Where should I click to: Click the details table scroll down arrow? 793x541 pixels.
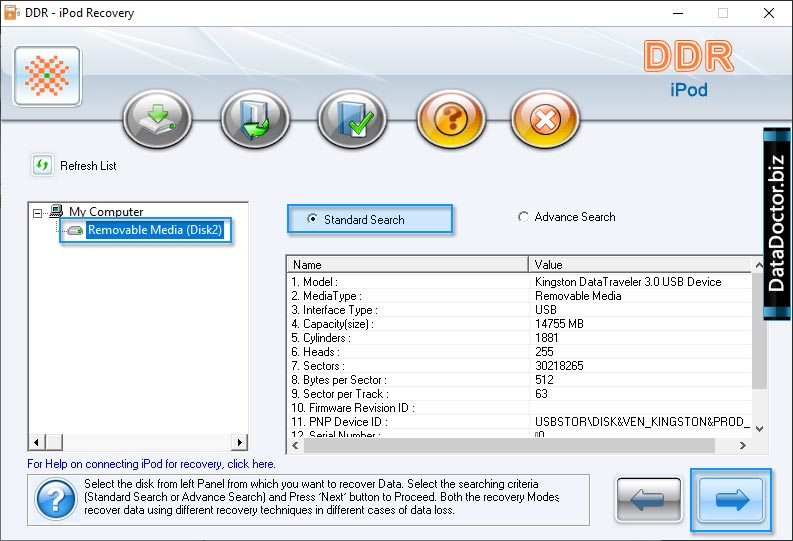(759, 429)
